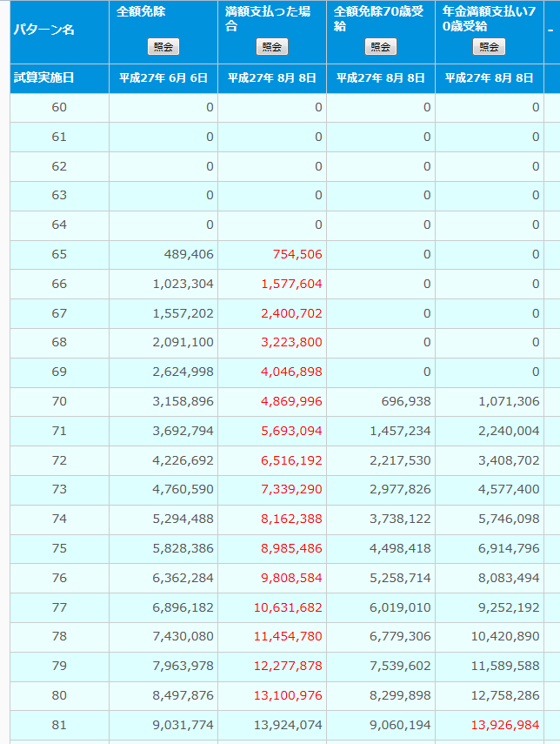Select header text 年金満額支払い70歳受給
Viewport: 560px width, 744px height.
click(x=489, y=18)
